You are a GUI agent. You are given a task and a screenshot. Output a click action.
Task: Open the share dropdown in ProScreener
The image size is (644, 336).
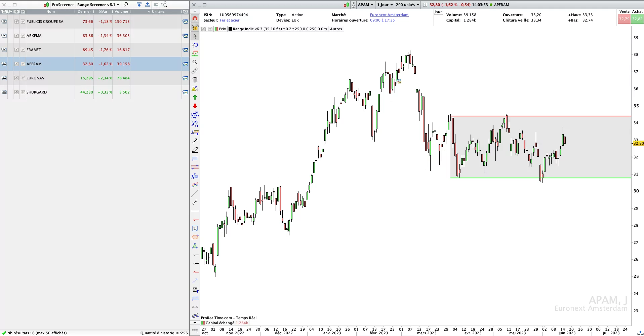coord(164,5)
